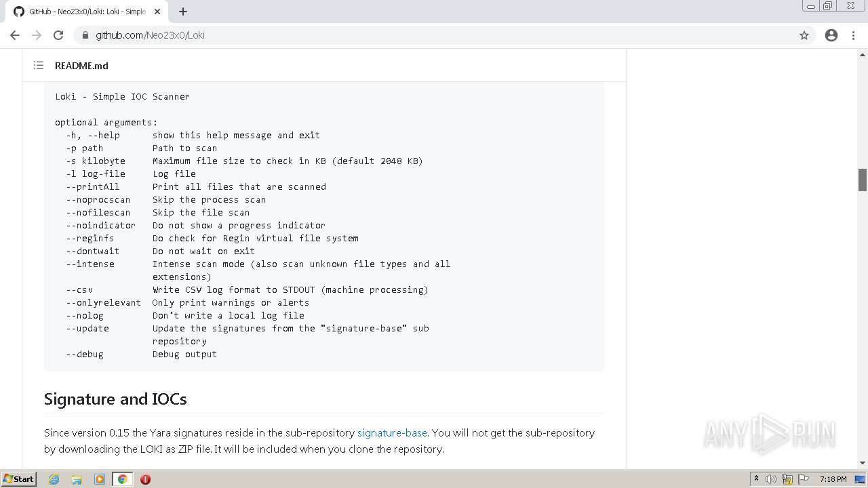
Task: Click the --csv option text
Action: (79, 289)
